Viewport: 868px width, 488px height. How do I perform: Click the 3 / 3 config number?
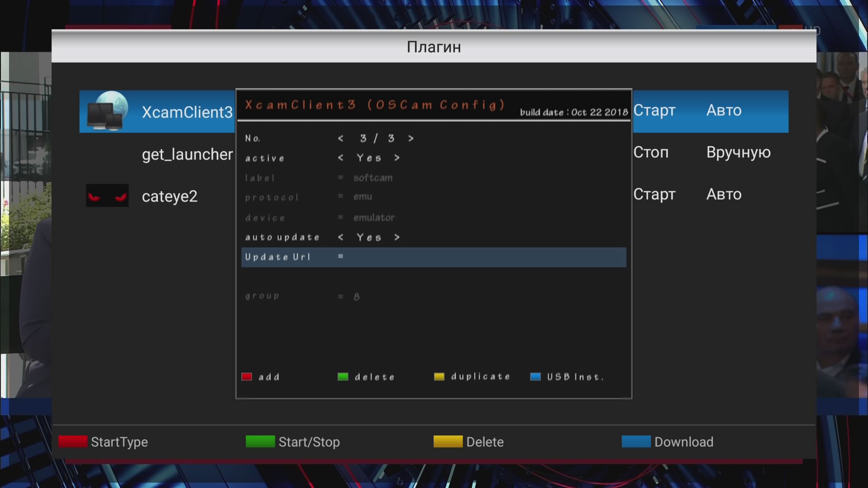tap(377, 138)
